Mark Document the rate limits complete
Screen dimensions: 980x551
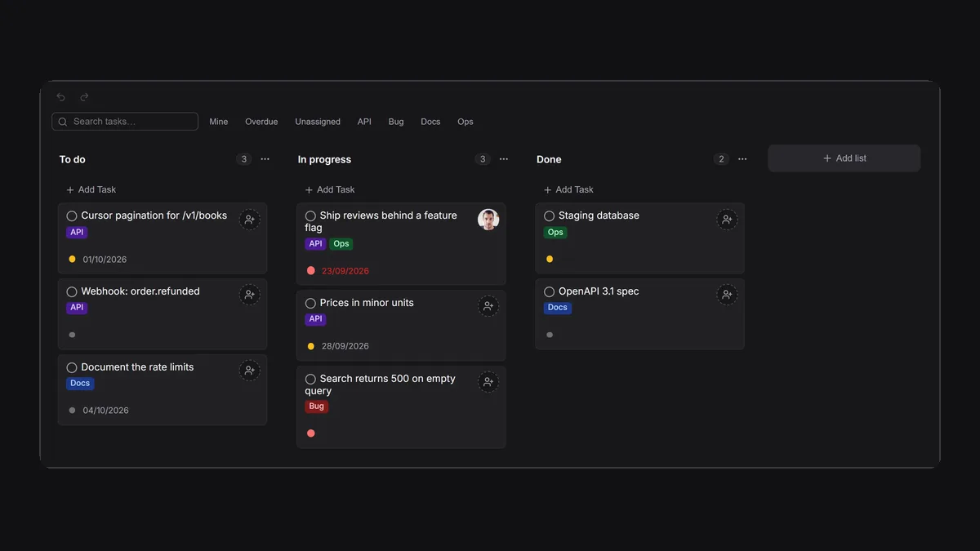coord(72,367)
